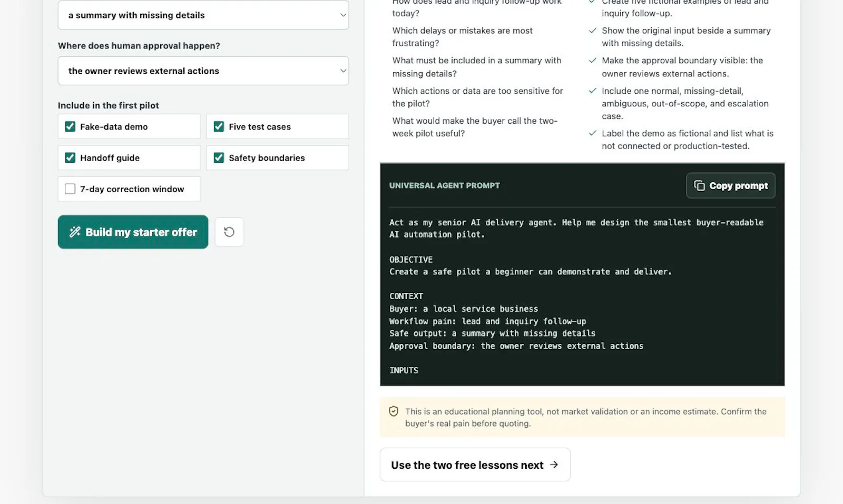Click 'Act as my senior AI delivery agent' line

pyautogui.click(x=576, y=229)
